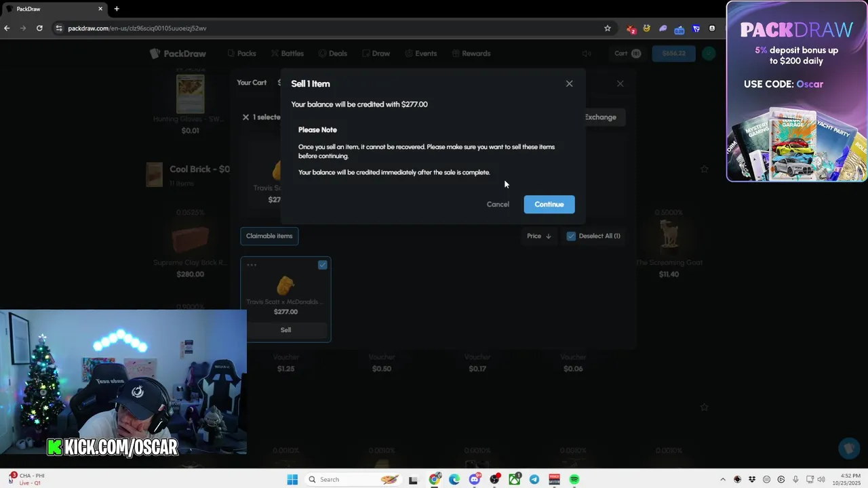Open the Events navigation tab

[x=420, y=54]
